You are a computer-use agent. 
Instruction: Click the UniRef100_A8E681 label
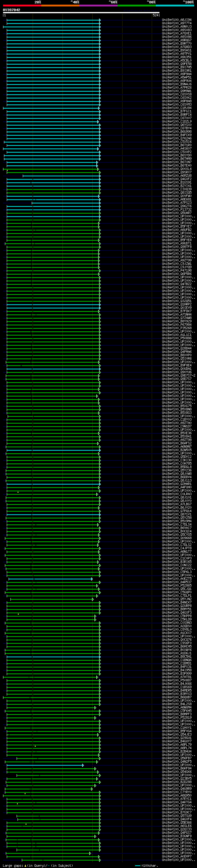click(177, 200)
